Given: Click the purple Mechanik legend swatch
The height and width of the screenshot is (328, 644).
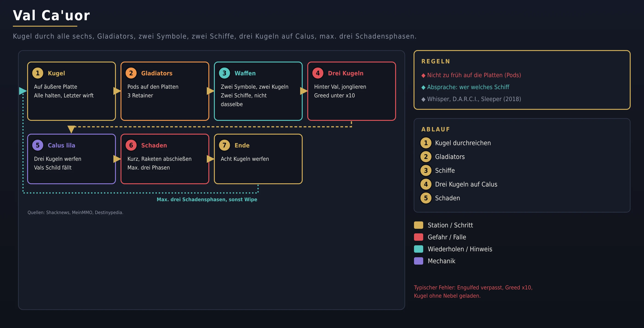Looking at the screenshot, I should click(419, 261).
